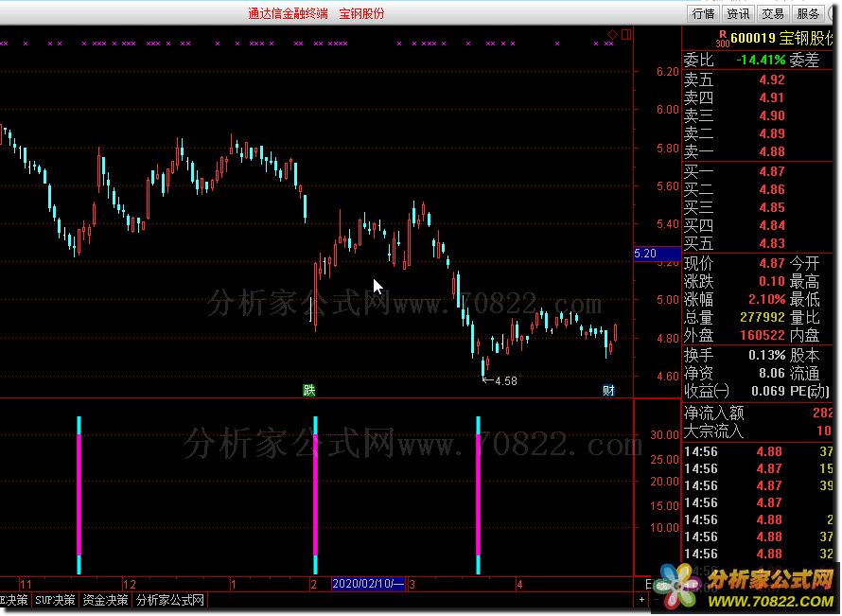Click the 大宗流入 row label
842x616 pixels.
coord(713,431)
